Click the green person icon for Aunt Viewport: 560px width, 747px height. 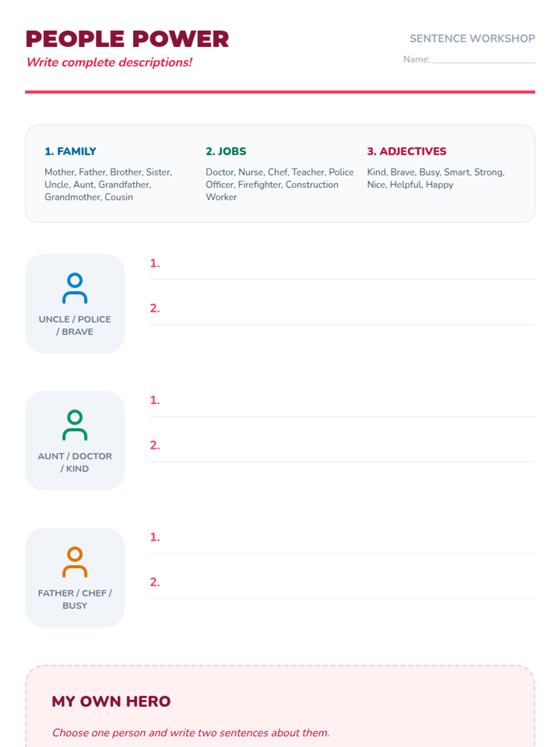pos(75,425)
